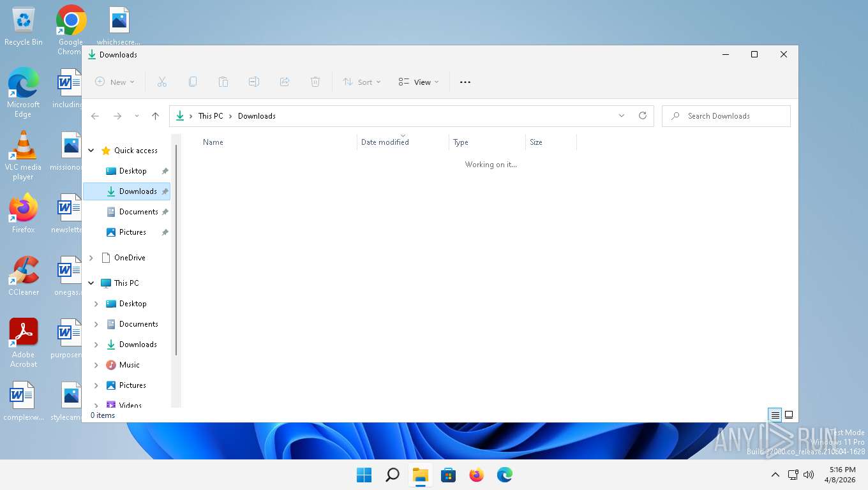
Task: Open Microsoft Edge desktop shortcut
Action: coord(23,93)
